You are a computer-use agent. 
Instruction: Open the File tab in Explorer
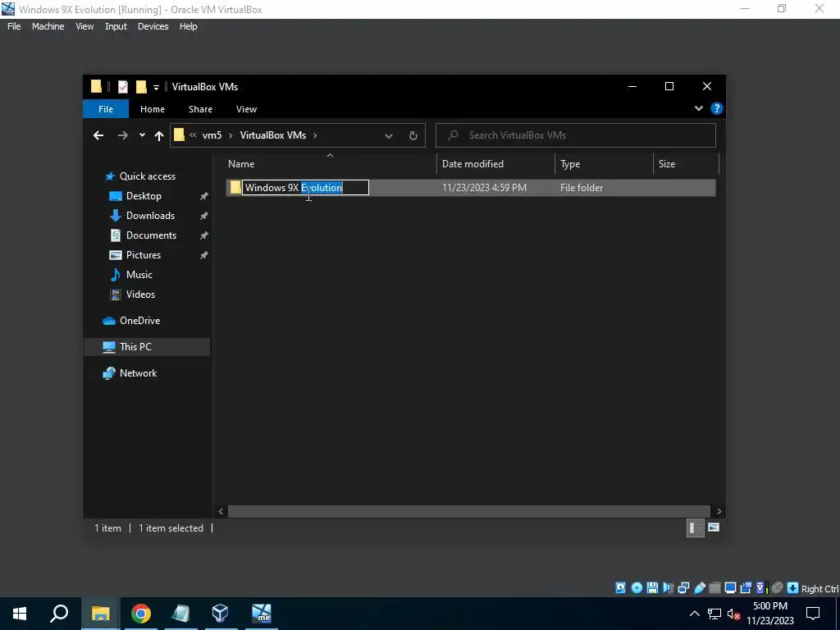(106, 109)
